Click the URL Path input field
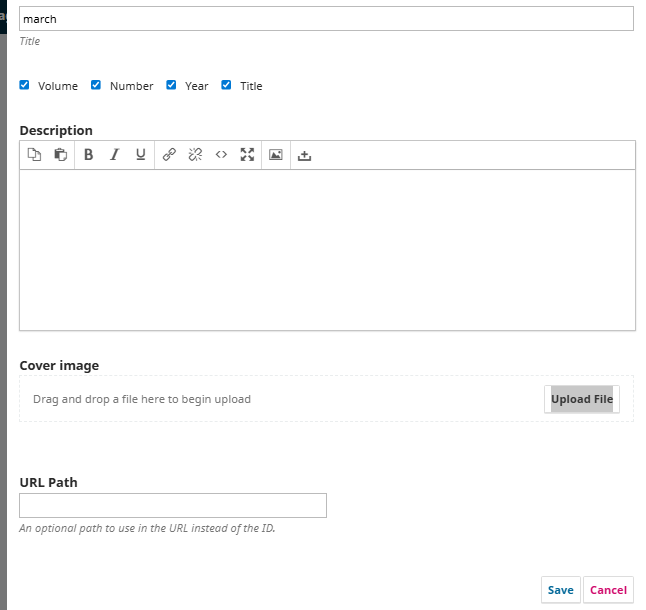The width and height of the screenshot is (646, 610). point(173,506)
